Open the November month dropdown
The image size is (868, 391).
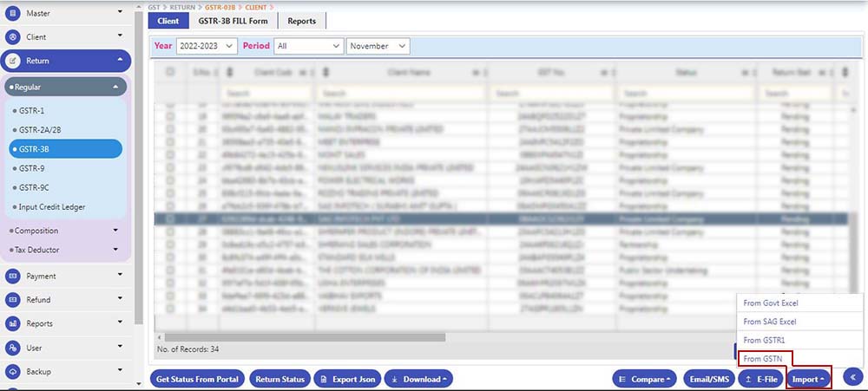pyautogui.click(x=378, y=46)
